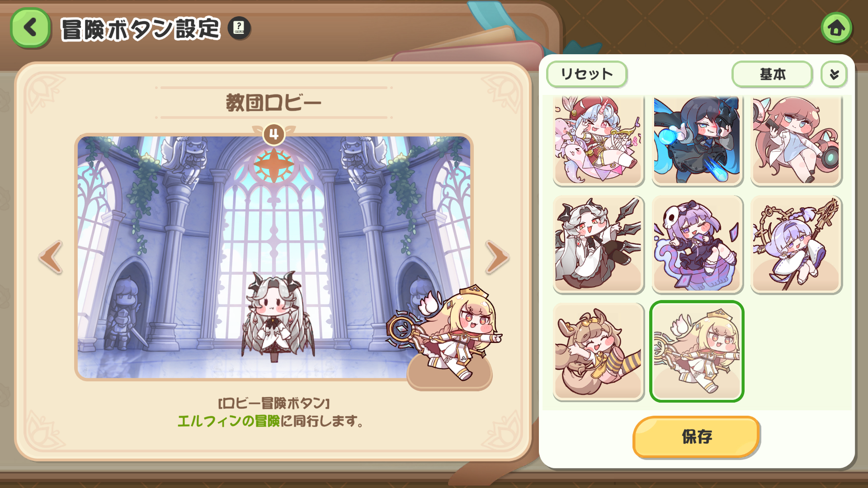Click the リセット button
The width and height of the screenshot is (868, 488).
(586, 74)
